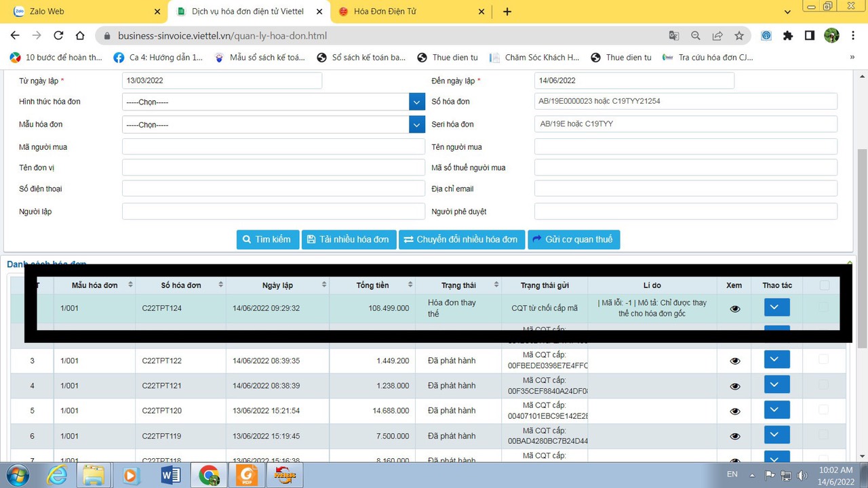
Task: Click the Tìm kiếm search button
Action: click(x=267, y=239)
